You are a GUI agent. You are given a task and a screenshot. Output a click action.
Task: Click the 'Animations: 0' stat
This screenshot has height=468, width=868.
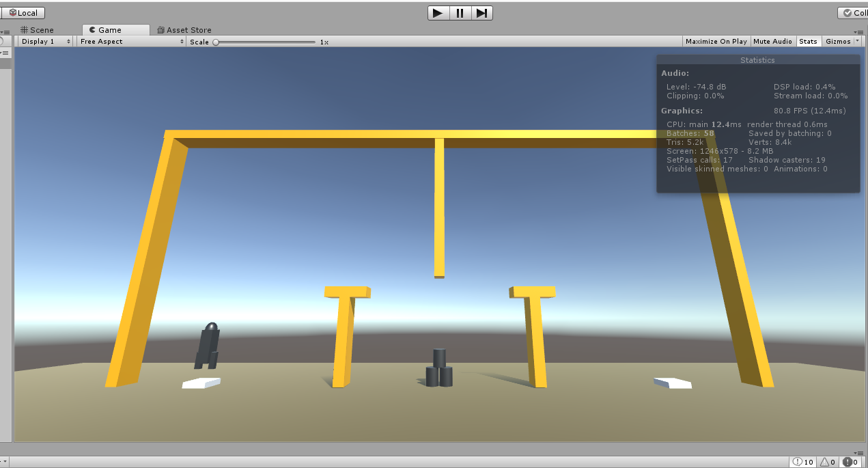(x=800, y=169)
